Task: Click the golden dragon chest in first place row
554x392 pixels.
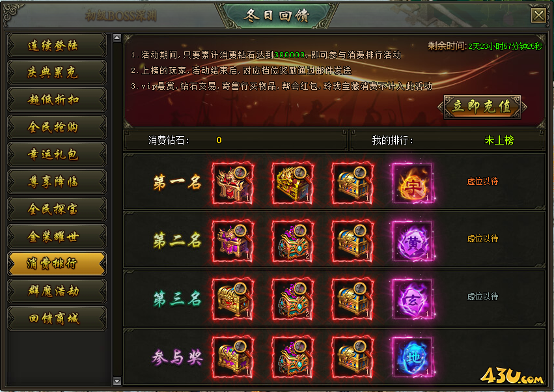Action: click(x=292, y=183)
